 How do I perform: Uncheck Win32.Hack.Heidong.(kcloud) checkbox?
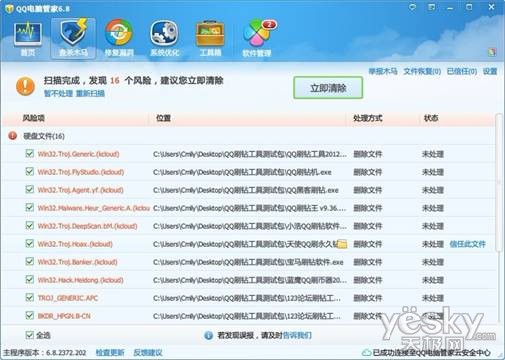pos(30,279)
